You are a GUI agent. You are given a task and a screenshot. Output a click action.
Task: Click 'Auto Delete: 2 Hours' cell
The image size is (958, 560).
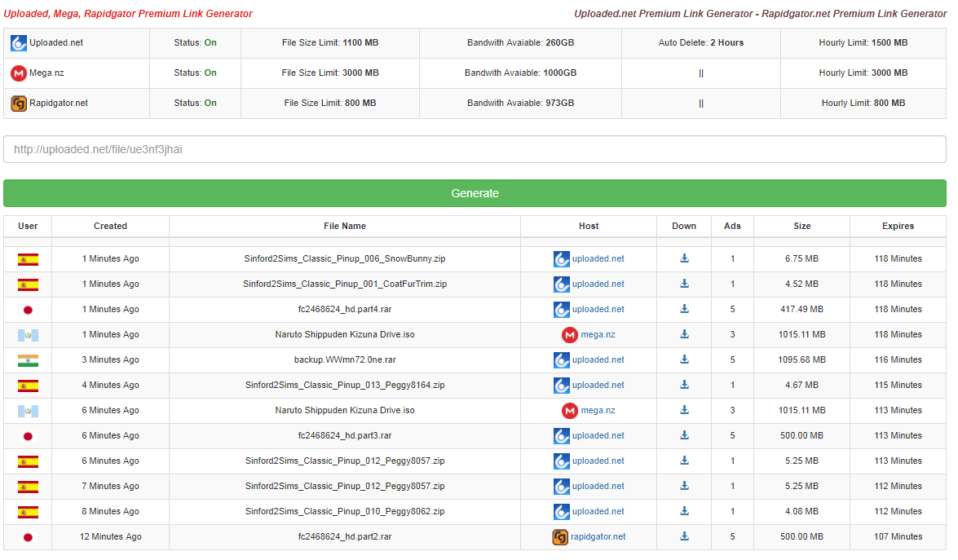(701, 42)
